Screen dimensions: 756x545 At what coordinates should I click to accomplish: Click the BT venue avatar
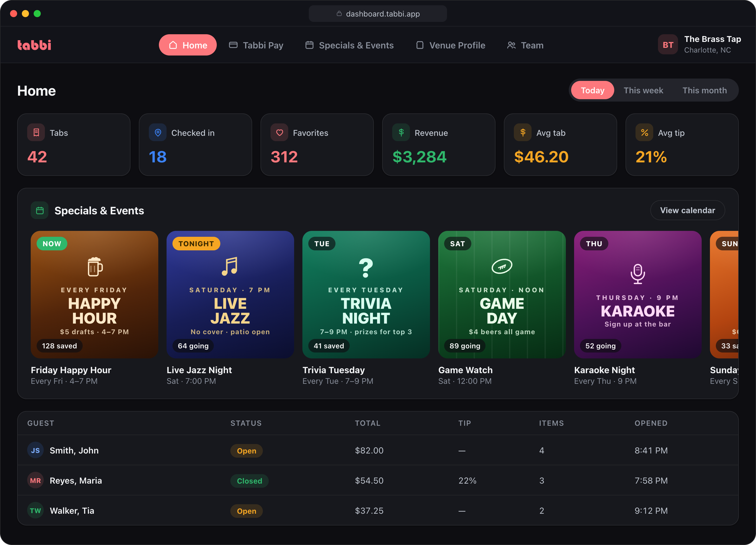(668, 45)
